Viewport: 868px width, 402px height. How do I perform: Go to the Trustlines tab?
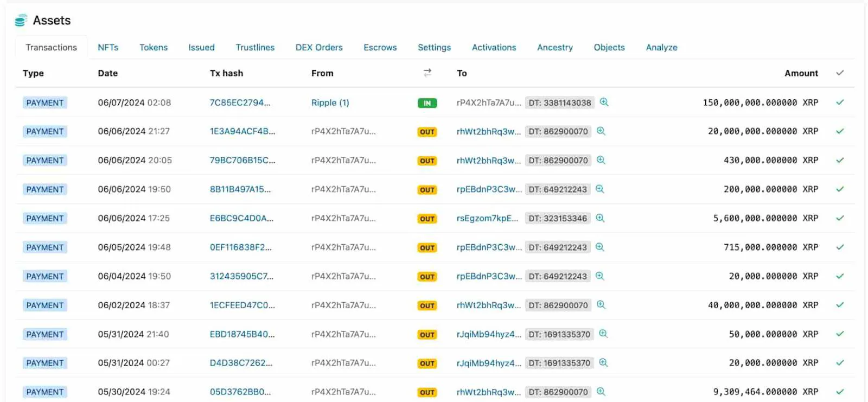tap(255, 47)
